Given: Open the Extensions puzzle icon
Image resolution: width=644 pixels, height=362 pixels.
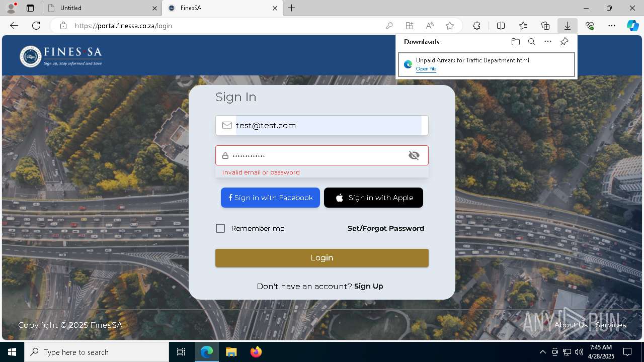Looking at the screenshot, I should point(476,26).
